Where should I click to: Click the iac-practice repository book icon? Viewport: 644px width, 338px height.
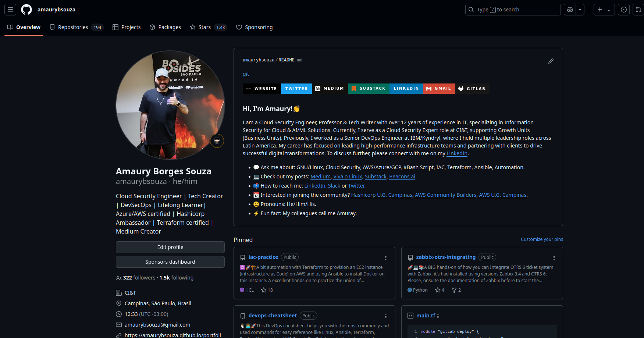[243, 257]
